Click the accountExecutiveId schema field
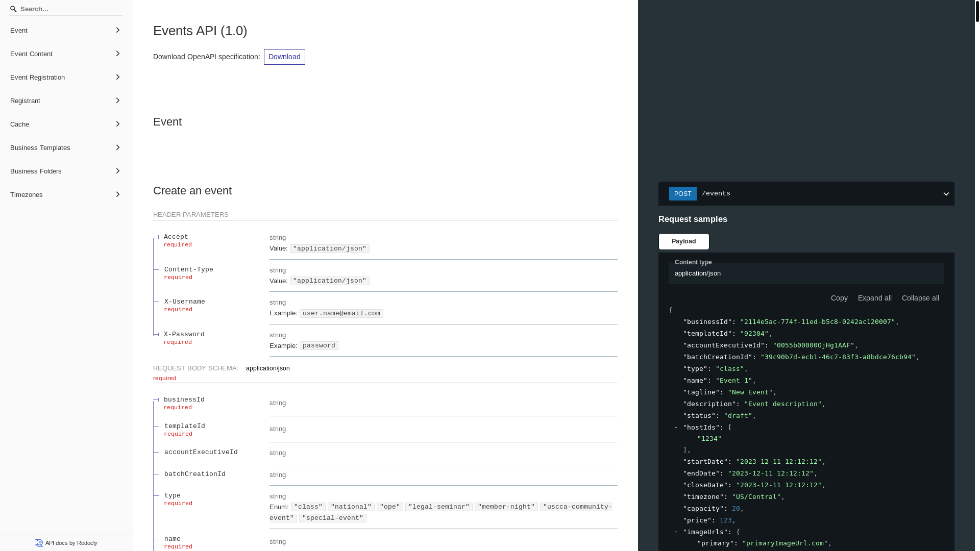 coord(201,453)
